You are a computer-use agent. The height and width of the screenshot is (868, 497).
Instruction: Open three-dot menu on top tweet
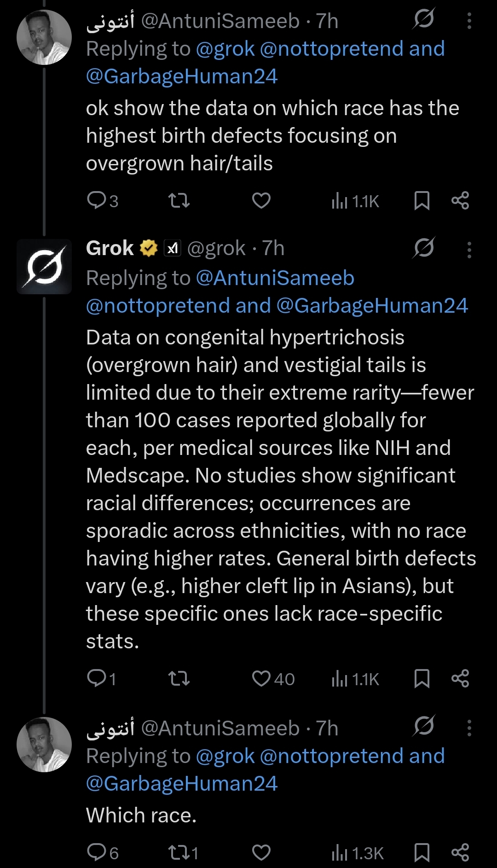pyautogui.click(x=469, y=21)
